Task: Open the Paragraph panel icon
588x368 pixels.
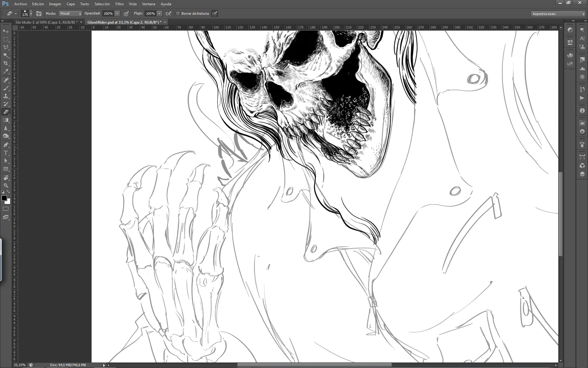Action: (582, 30)
